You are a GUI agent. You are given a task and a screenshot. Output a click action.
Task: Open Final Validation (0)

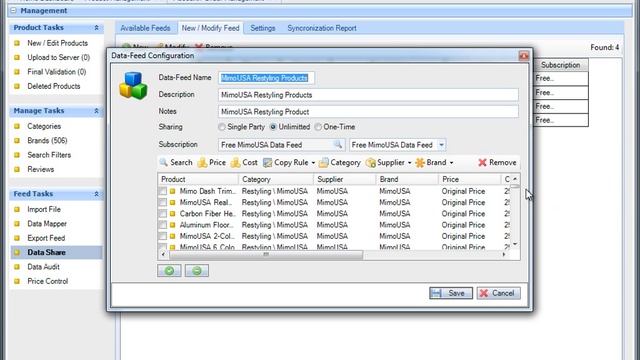tap(57, 71)
